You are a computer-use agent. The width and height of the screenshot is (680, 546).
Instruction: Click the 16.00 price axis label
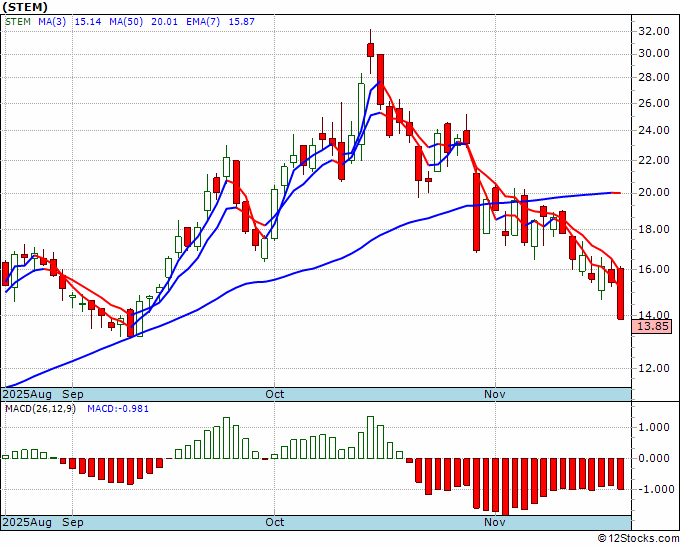(654, 269)
